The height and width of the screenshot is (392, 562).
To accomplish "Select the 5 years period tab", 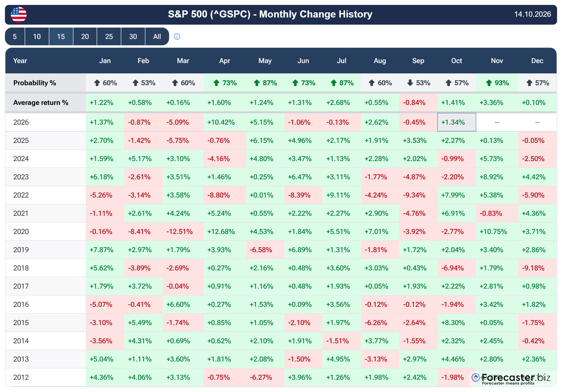I will click(15, 36).
